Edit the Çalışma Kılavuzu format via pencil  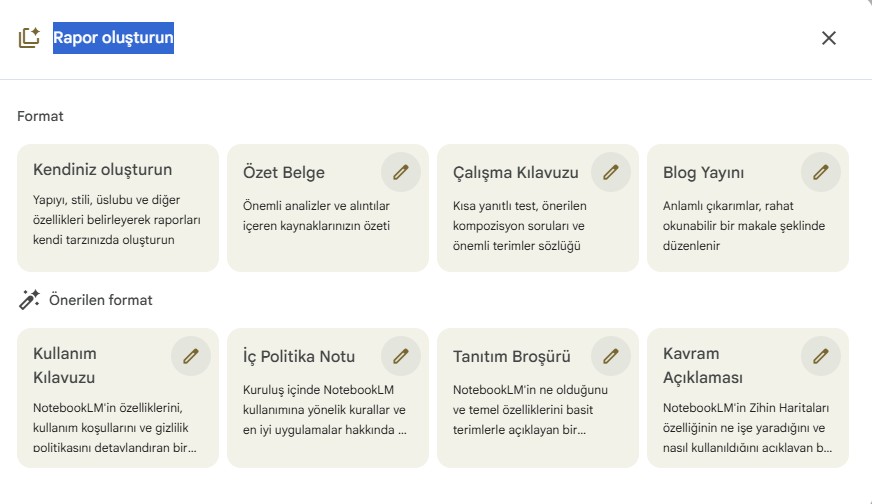pyautogui.click(x=611, y=172)
